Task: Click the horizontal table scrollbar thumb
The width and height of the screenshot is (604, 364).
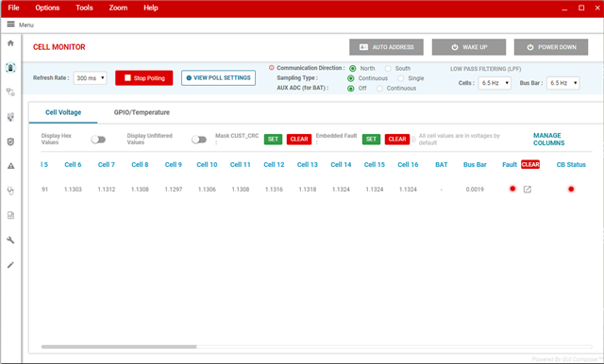Action: coord(119,347)
